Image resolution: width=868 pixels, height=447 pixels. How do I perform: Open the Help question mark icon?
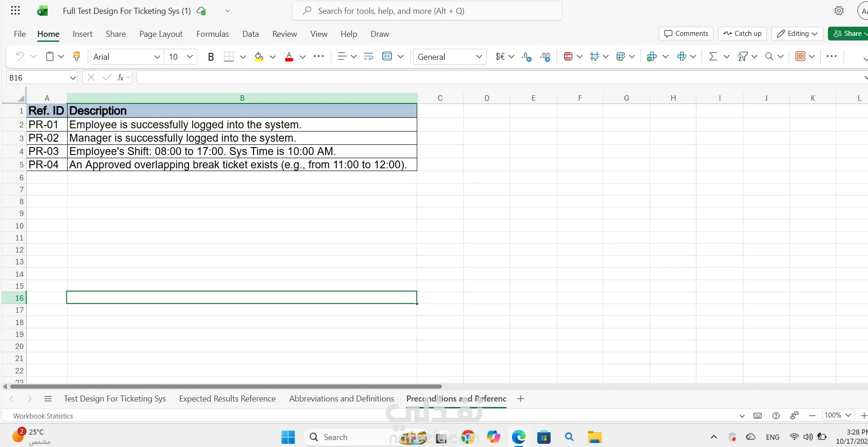coord(776,416)
